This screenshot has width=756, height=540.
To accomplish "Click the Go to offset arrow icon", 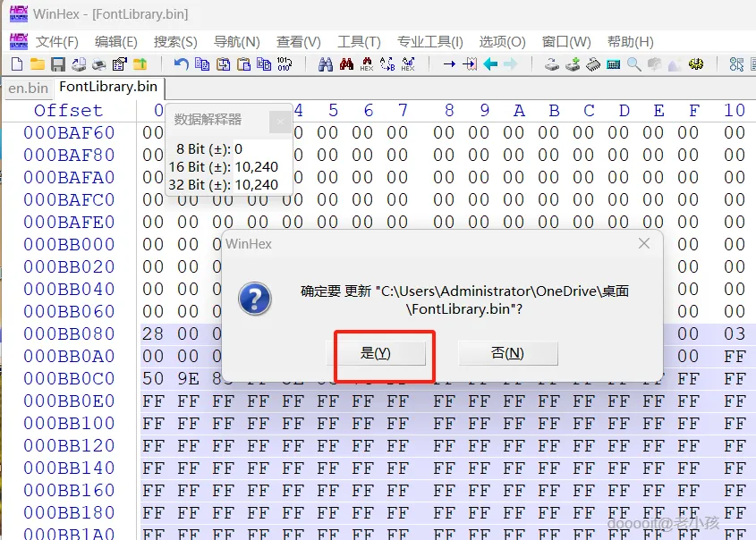I will (x=449, y=63).
